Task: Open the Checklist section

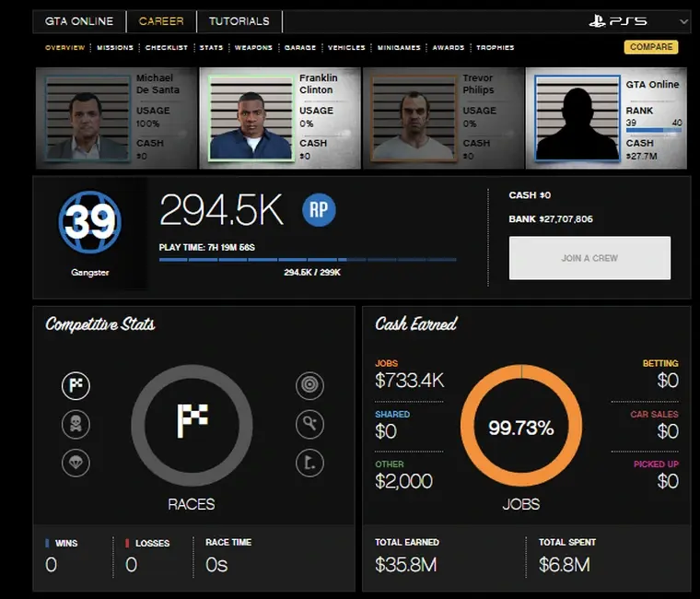Action: click(x=167, y=47)
